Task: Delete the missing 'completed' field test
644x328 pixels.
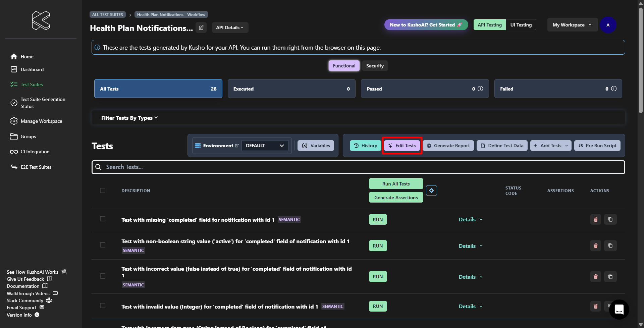Action: 595,220
